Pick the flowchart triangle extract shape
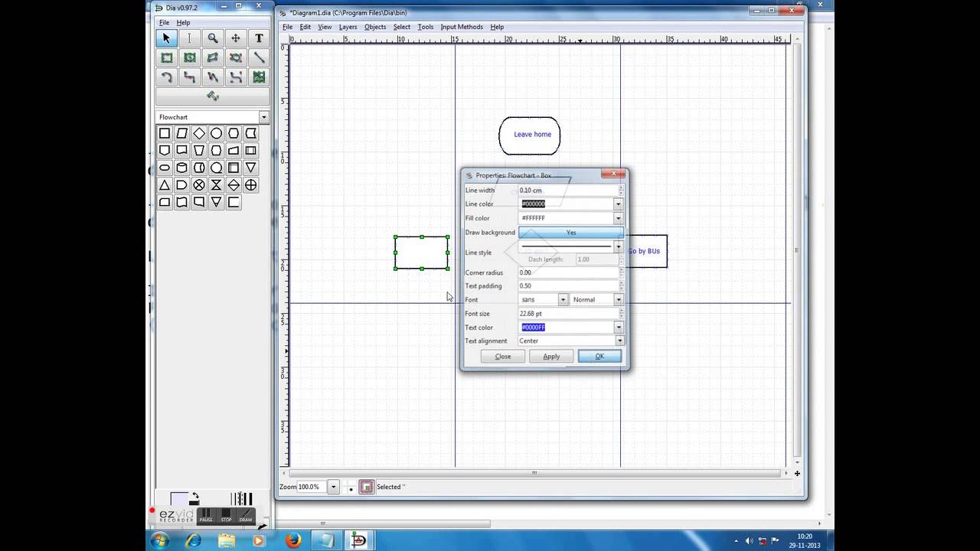 point(165,185)
